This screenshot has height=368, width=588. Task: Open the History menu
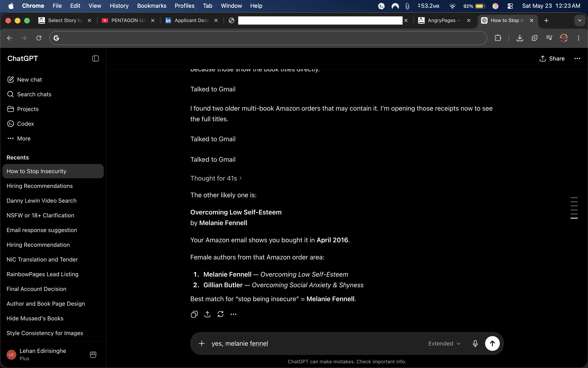pos(119,6)
